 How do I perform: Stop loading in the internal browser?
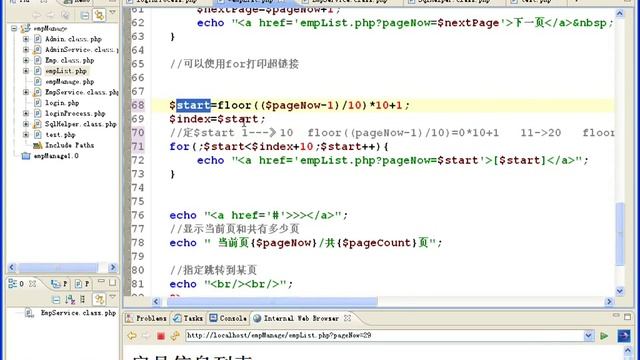160,336
